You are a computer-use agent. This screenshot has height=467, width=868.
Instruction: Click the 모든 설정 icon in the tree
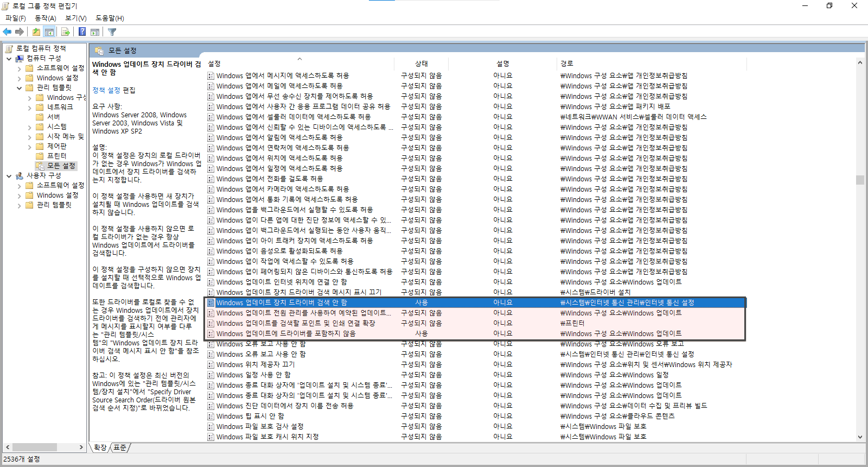(40, 166)
